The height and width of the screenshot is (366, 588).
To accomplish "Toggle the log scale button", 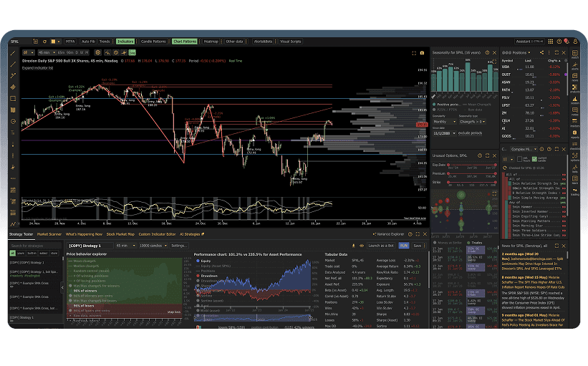I will click(x=132, y=53).
